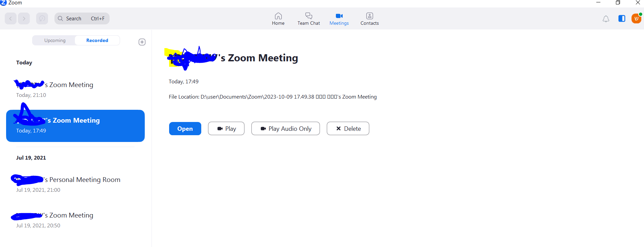Select the Today 17:49 Zoom Meeting recording
Viewport: 644px width, 247px height.
pos(75,126)
